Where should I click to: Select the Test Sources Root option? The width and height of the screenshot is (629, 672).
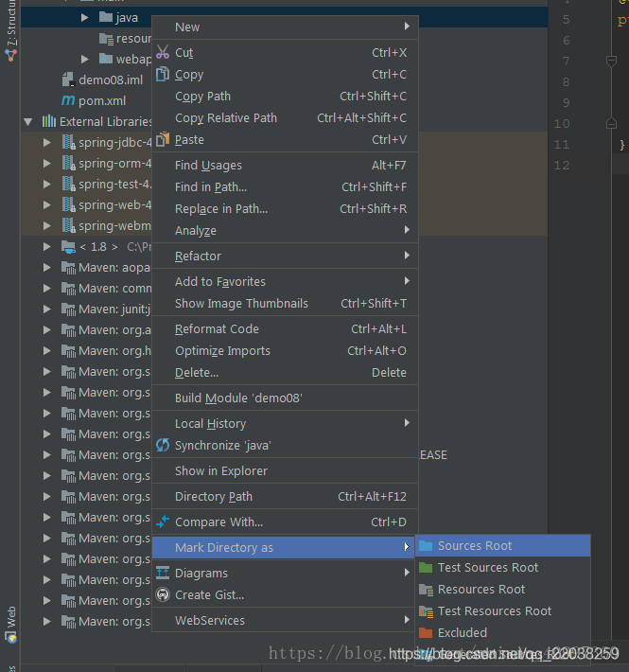[503, 568]
